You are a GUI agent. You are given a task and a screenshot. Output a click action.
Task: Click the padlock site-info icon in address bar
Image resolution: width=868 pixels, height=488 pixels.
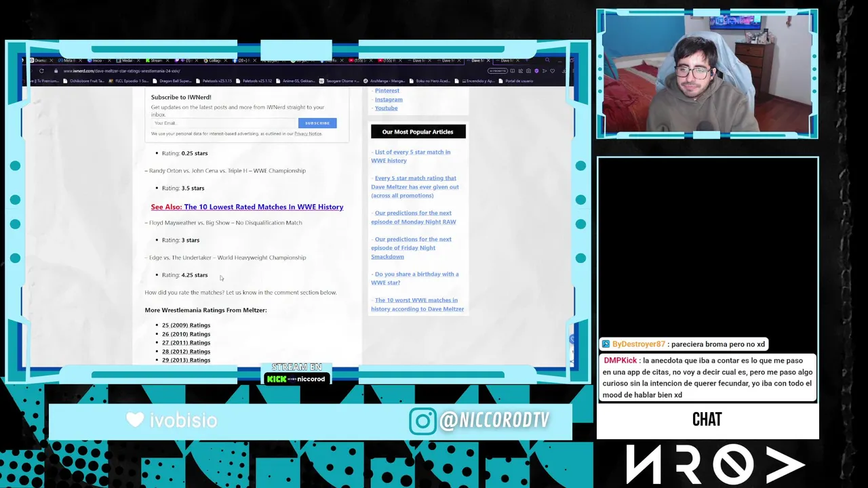(56, 70)
